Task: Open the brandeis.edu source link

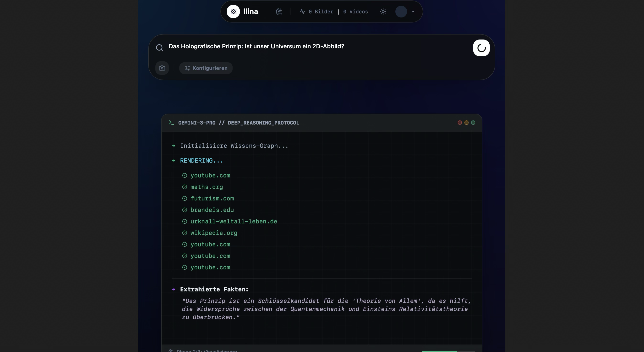Action: tap(212, 210)
